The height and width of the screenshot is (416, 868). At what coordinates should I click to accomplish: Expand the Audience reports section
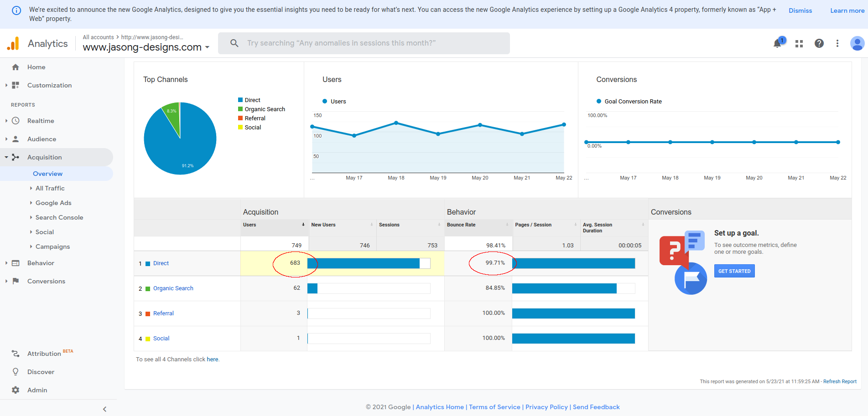pyautogui.click(x=6, y=139)
